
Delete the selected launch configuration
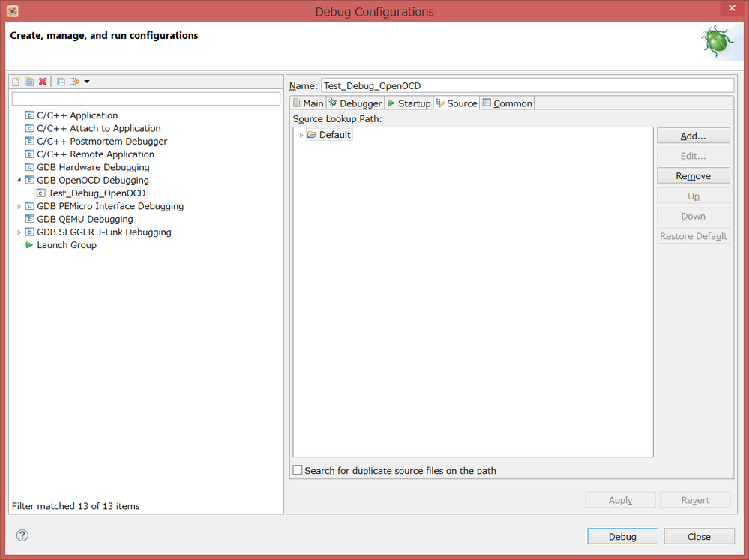click(x=43, y=81)
